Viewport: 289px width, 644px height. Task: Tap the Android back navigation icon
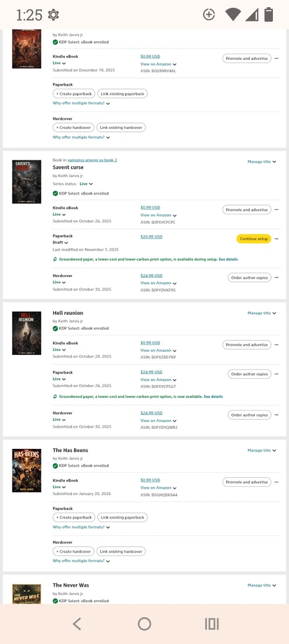pos(77,624)
